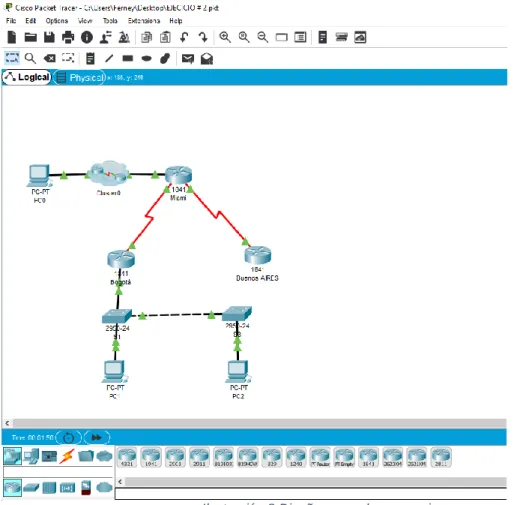Click the Zoom In magnifier icon
The image size is (532, 505).
pyautogui.click(x=225, y=37)
